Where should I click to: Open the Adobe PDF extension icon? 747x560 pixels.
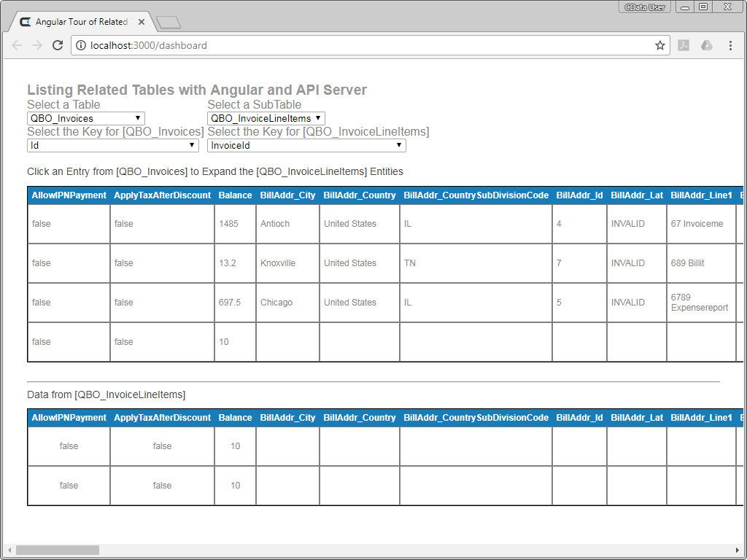tap(684, 45)
